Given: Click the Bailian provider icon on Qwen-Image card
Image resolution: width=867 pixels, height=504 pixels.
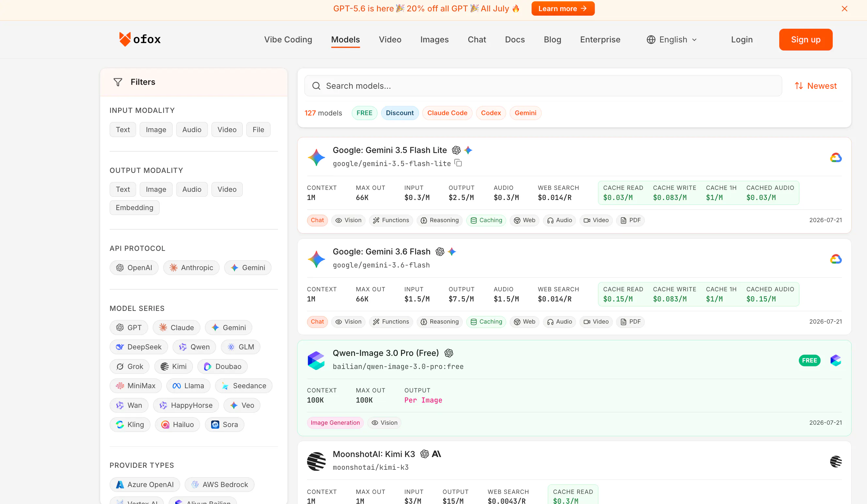Looking at the screenshot, I should (836, 360).
